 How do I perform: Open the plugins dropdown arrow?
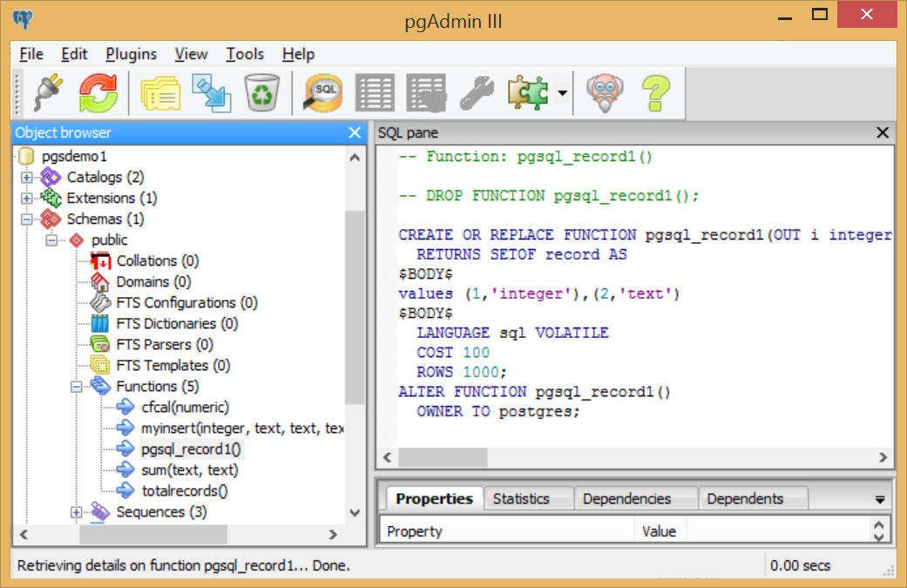(x=562, y=92)
